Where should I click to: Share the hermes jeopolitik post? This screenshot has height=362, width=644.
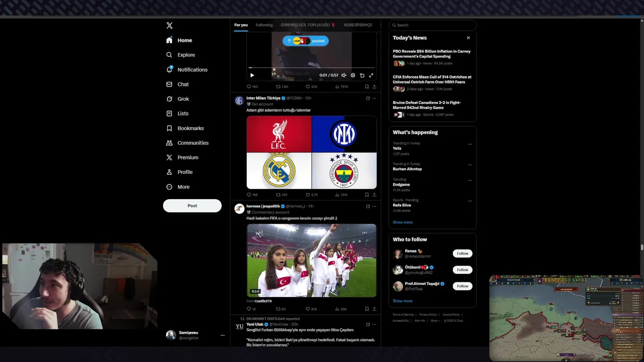pos(374,309)
